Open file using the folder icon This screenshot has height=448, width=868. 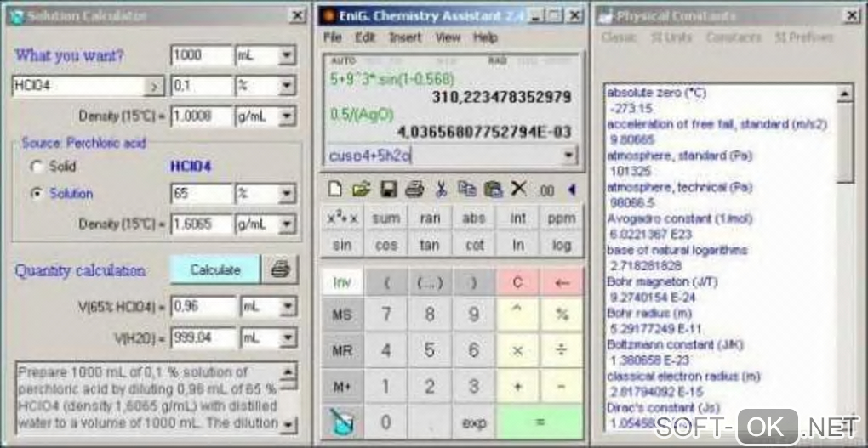click(361, 190)
